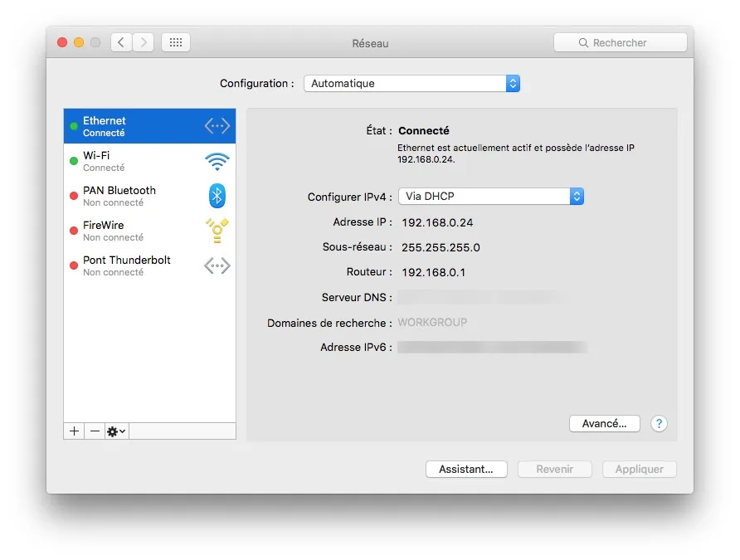Click the Revenir button
The image size is (740, 560).
554,469
